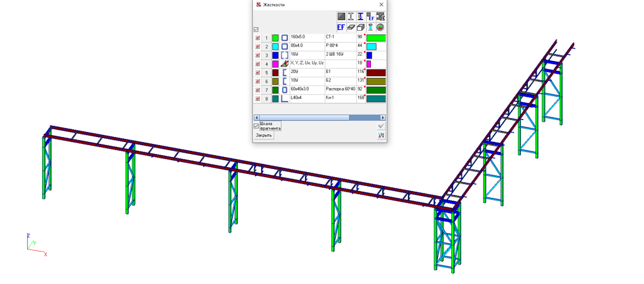The width and height of the screenshot is (644, 284).
Task: Click the magenta color swatch in row 4
Action: click(x=275, y=63)
